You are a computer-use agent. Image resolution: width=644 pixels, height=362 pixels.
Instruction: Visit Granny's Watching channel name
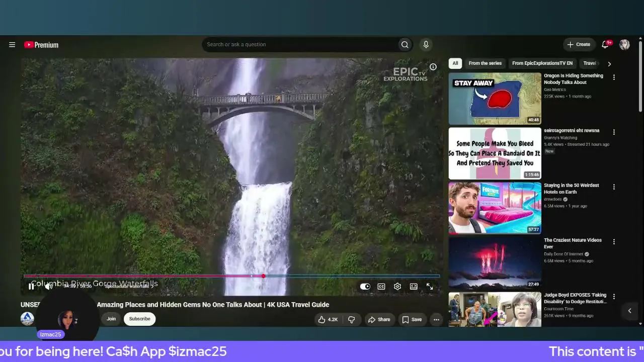[x=560, y=138]
